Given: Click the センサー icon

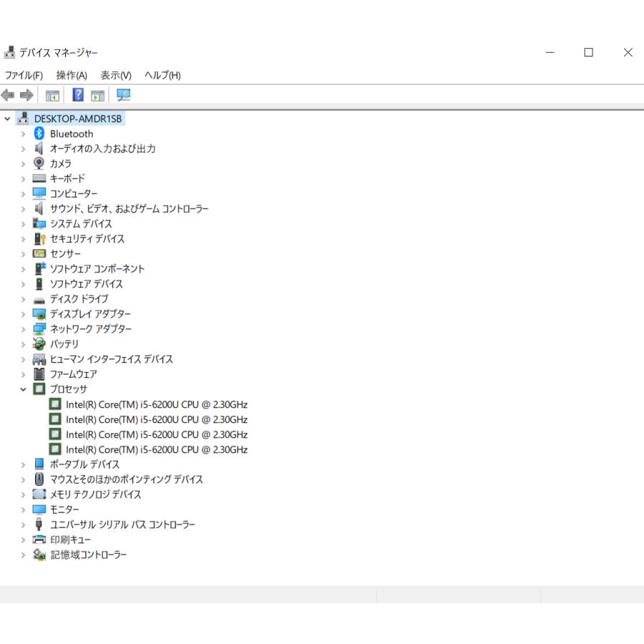Looking at the screenshot, I should [x=39, y=253].
